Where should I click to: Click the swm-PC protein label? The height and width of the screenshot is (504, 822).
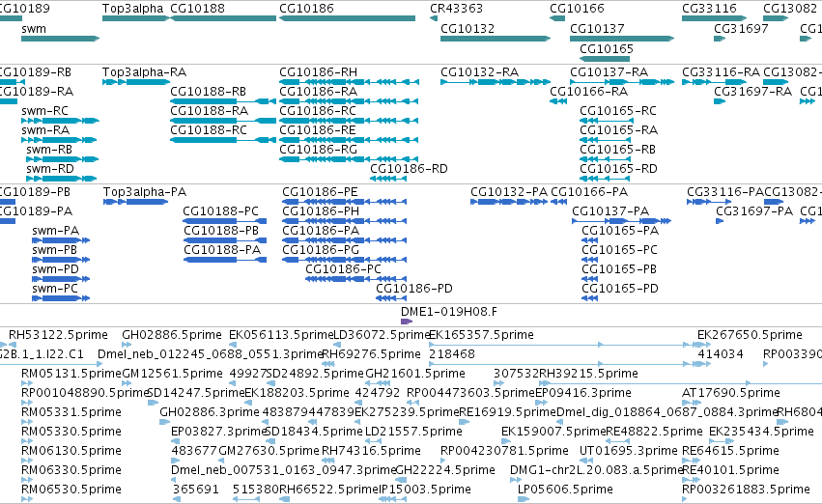(54, 289)
